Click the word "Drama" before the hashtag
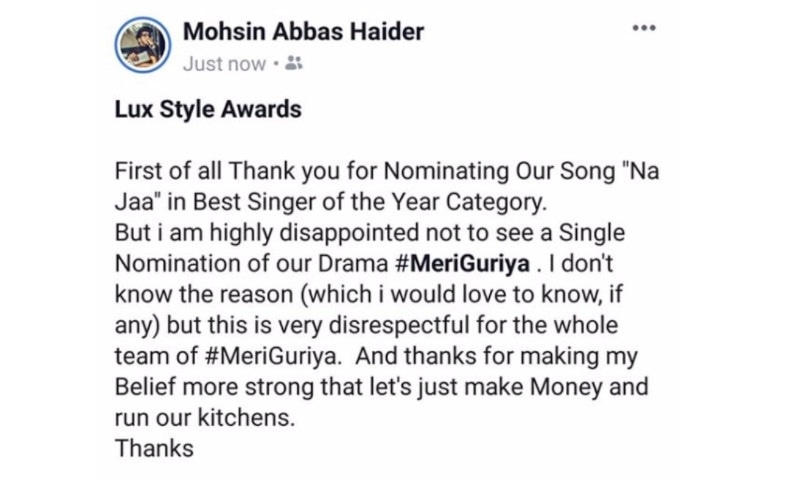Screen dimensions: 800x480 click(x=353, y=263)
